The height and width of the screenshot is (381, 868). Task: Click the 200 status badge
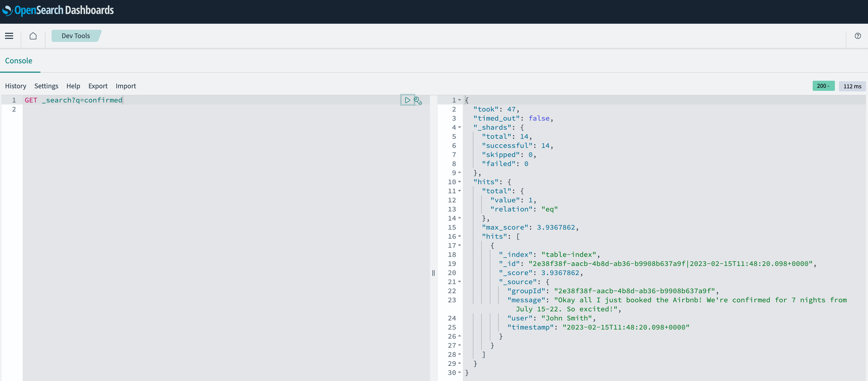click(x=823, y=86)
